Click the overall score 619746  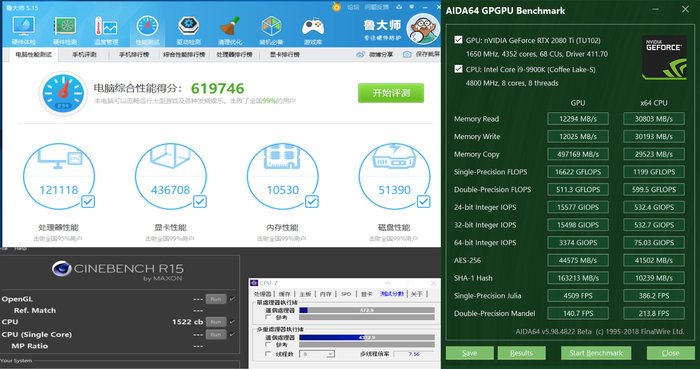[218, 88]
